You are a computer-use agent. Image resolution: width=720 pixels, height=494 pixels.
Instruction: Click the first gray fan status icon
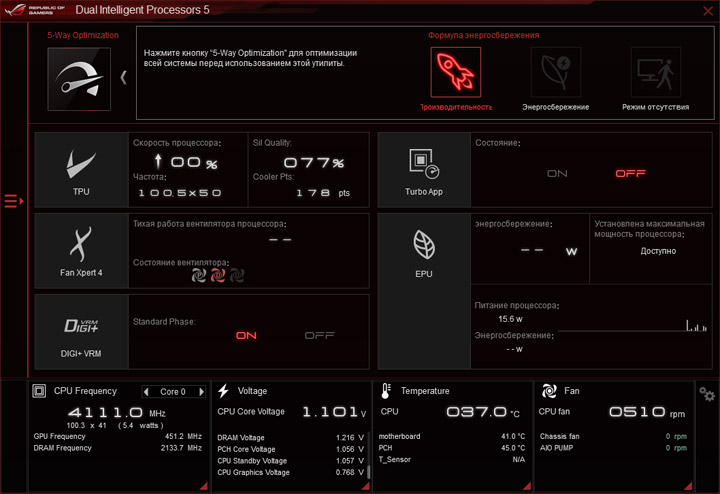(199, 275)
